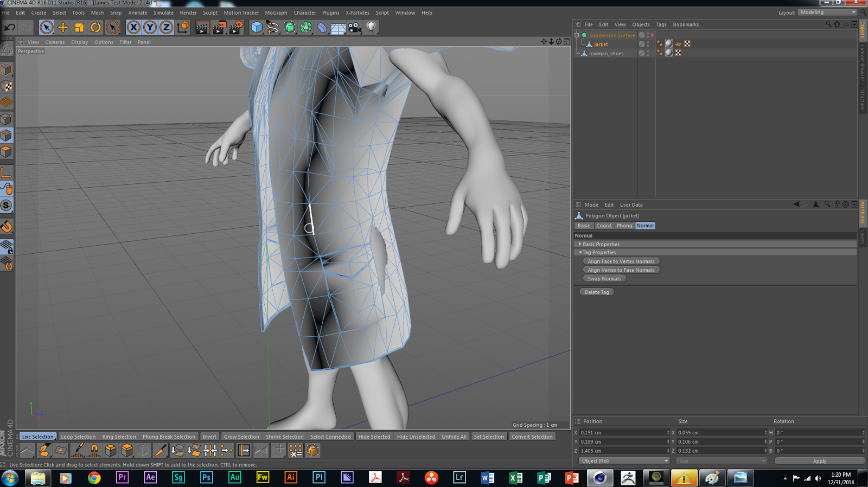Click the UVW checkerboard tag on lowman_shoes row
The width and height of the screenshot is (868, 487).
pos(678,53)
